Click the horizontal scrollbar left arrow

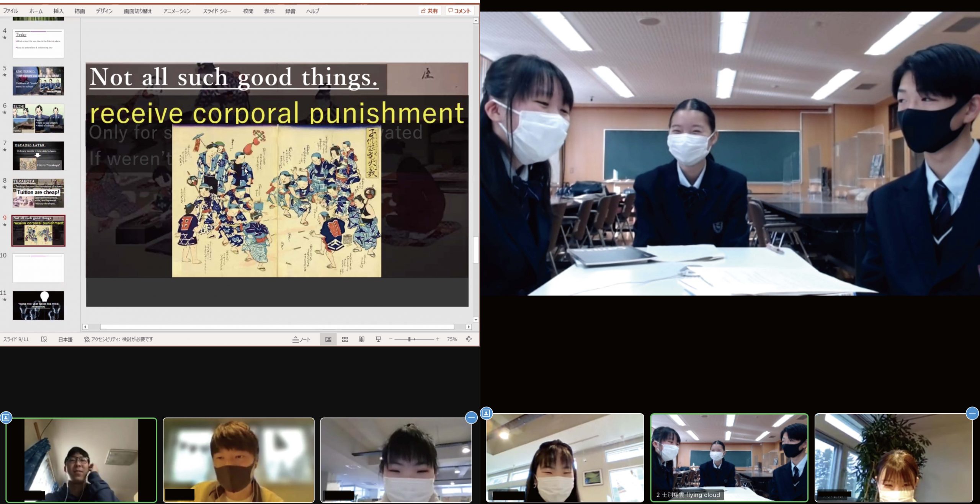pyautogui.click(x=85, y=327)
